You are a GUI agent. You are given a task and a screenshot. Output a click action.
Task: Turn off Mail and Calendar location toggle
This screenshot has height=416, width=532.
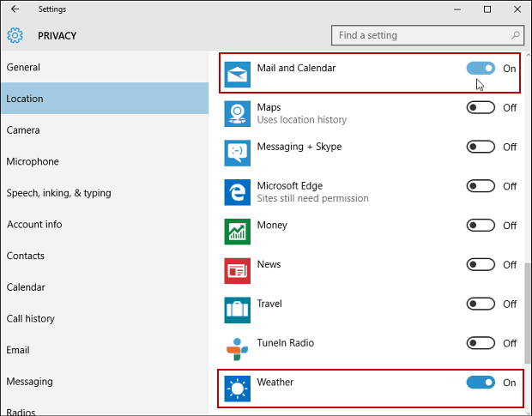(x=481, y=68)
